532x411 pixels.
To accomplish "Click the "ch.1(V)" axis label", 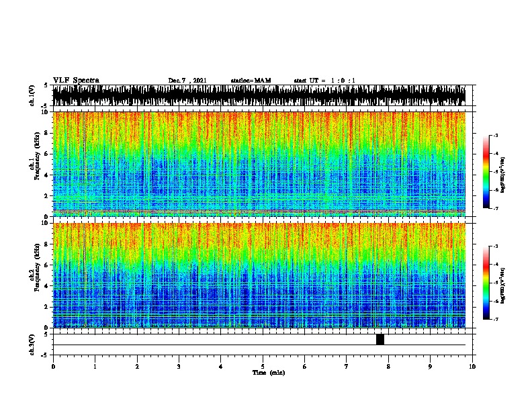I will tap(32, 95).
